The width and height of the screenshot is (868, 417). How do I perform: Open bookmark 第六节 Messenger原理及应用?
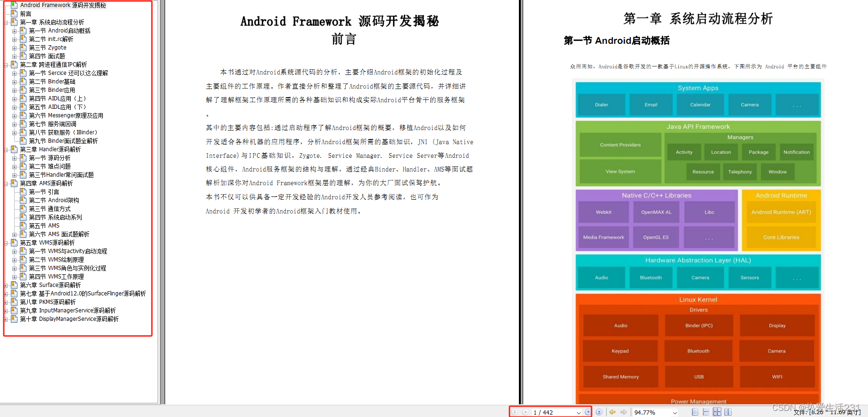click(x=66, y=115)
